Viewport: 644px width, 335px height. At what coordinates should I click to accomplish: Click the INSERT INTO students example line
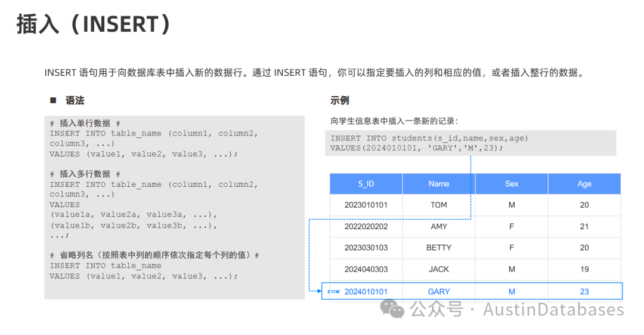pyautogui.click(x=429, y=139)
